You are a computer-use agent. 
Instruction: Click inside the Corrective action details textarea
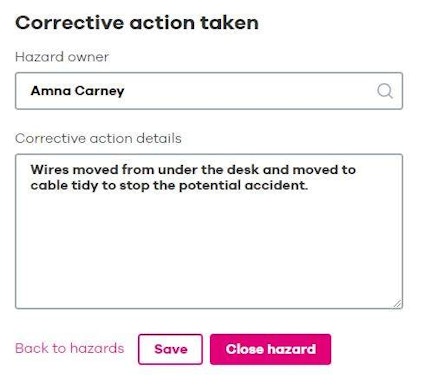pos(209,231)
